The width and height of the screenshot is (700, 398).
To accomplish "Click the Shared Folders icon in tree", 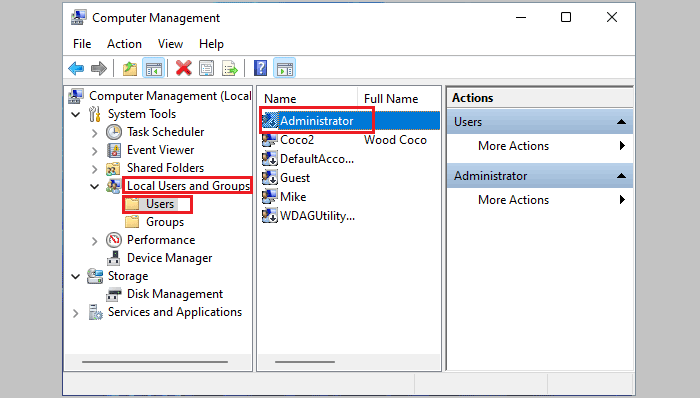I will pos(113,168).
